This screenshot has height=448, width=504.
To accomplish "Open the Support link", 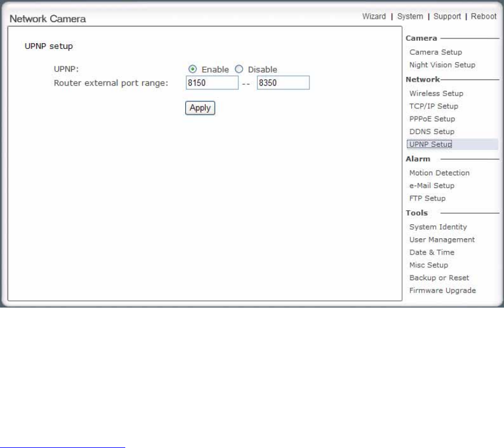I will click(x=447, y=16).
